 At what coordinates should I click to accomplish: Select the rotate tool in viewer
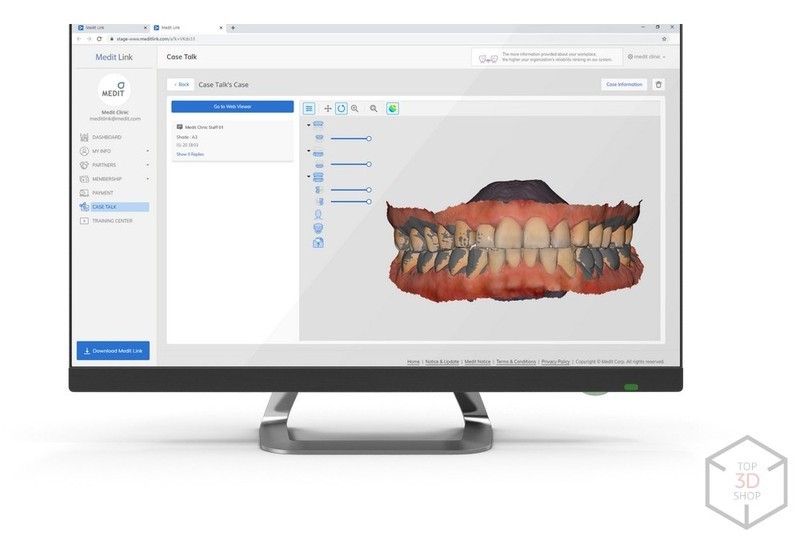pos(341,108)
